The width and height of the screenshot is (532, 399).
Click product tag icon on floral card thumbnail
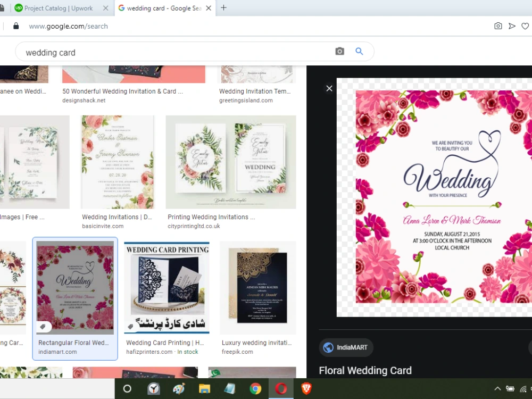43,327
